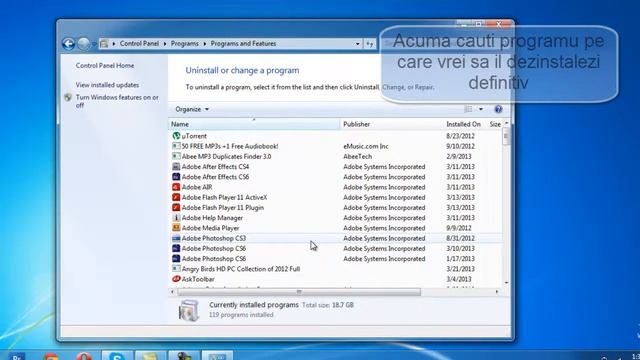This screenshot has height=360, width=640.
Task: Select Adobe Help Manager entry
Action: pyautogui.click(x=212, y=218)
